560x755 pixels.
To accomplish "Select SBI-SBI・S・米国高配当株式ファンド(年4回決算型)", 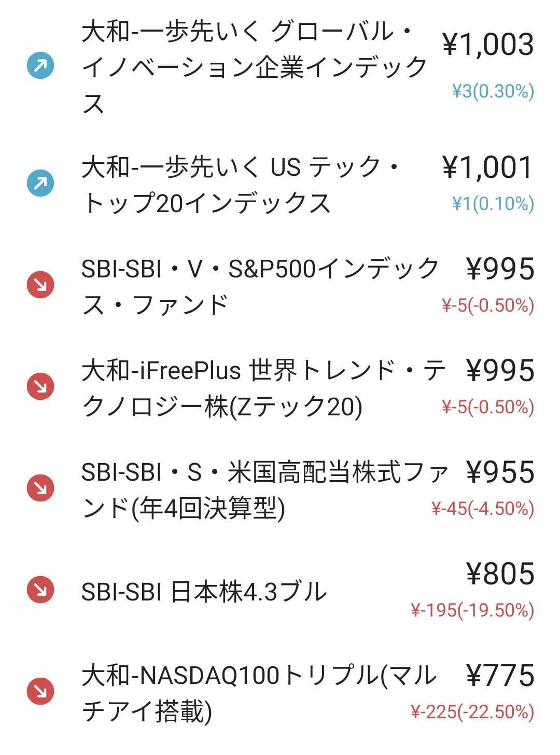I will pyautogui.click(x=264, y=490).
